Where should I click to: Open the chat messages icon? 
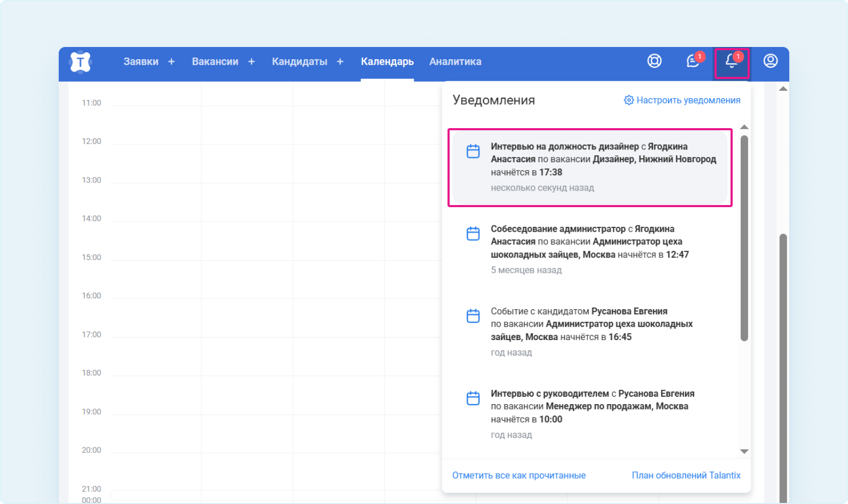[693, 61]
